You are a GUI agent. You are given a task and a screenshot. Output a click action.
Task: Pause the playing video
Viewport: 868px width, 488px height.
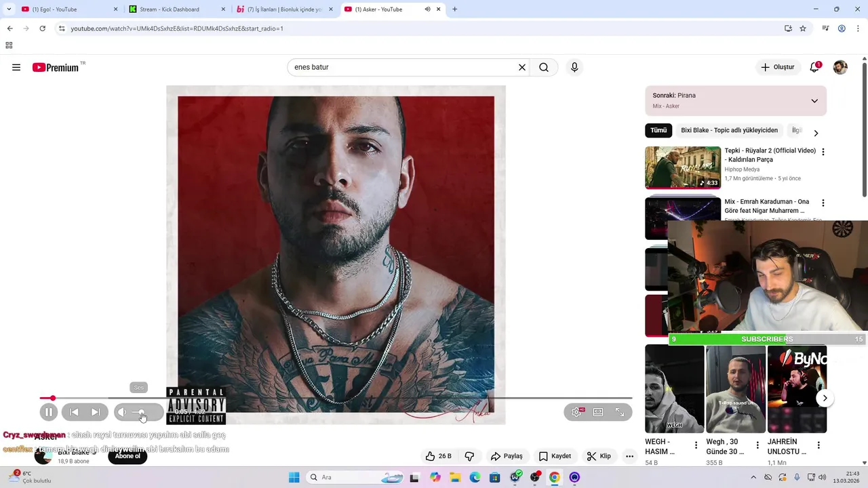(49, 412)
